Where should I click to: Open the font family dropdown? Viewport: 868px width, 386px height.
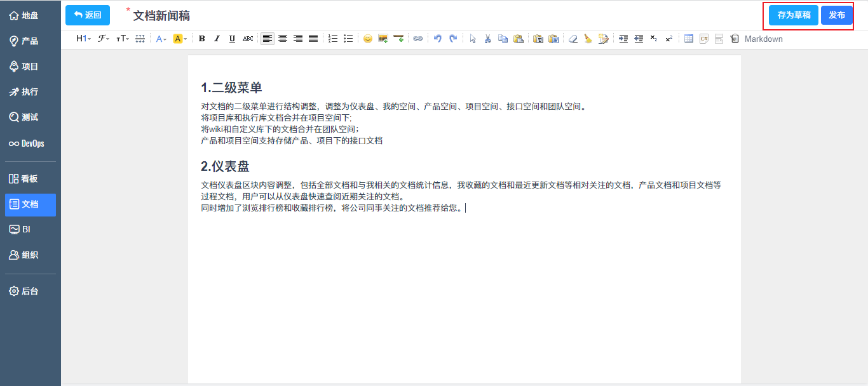[103, 38]
